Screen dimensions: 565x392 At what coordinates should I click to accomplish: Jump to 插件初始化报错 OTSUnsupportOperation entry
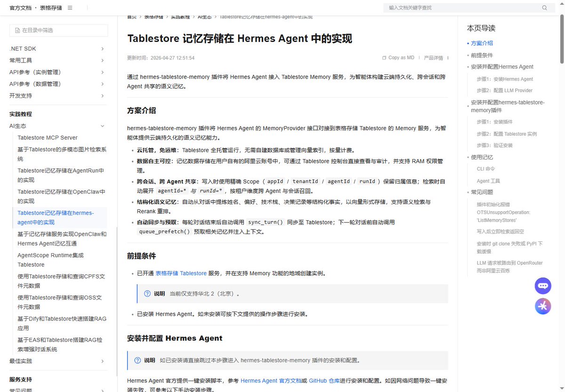tap(503, 212)
